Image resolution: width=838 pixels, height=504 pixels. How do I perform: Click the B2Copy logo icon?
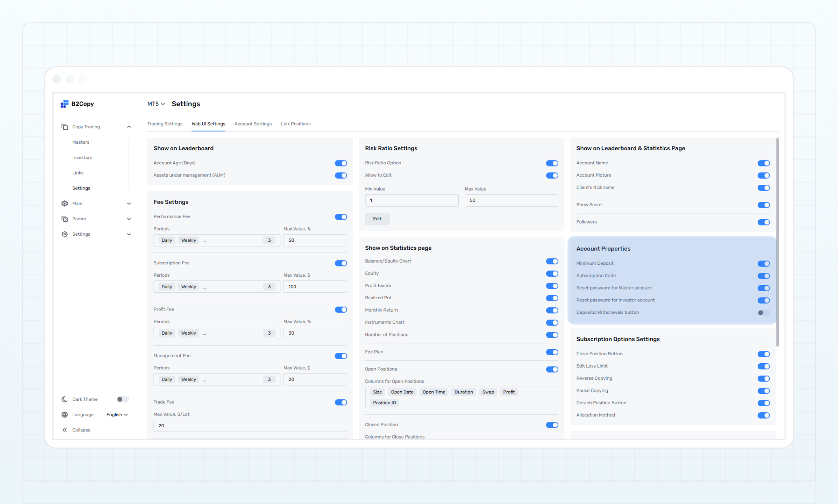pyautogui.click(x=64, y=104)
